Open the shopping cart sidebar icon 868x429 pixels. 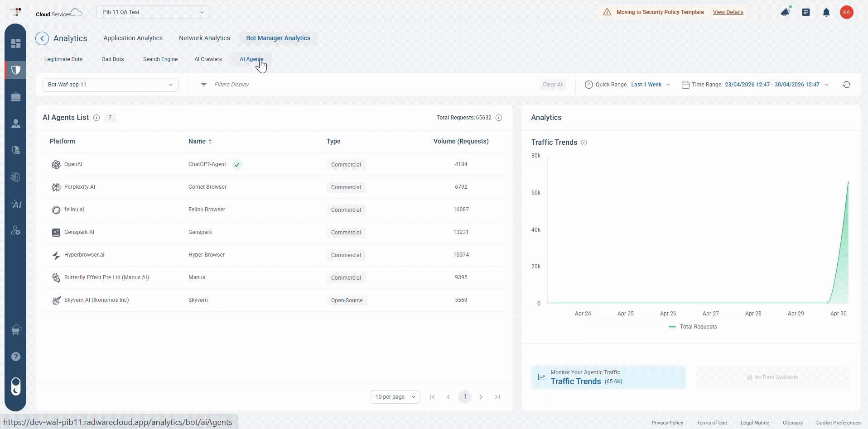[16, 330]
